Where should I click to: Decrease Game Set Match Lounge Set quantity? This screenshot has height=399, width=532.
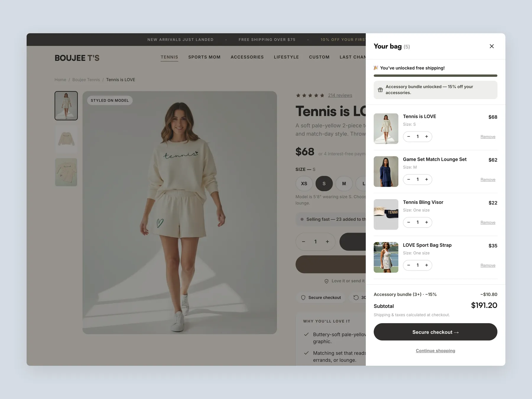(x=408, y=179)
